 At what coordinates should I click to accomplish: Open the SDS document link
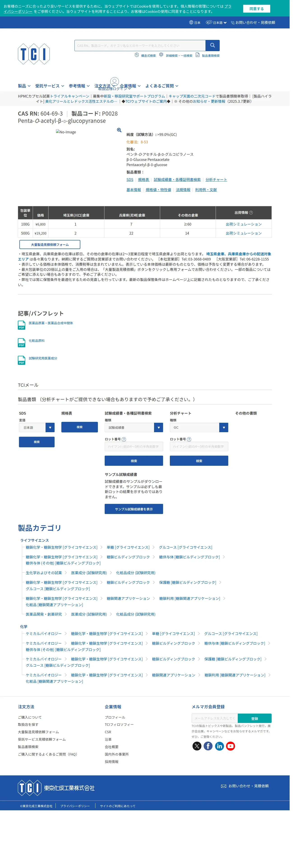pos(130,180)
